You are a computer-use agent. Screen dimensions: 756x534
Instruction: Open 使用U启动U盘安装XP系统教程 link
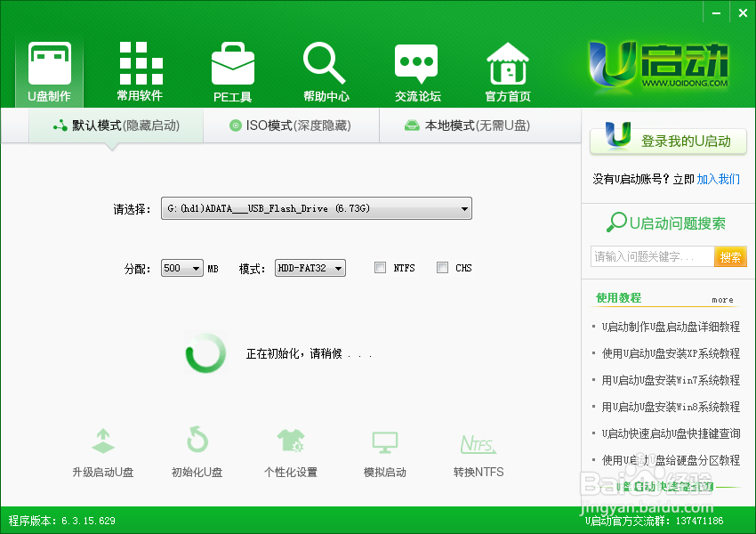pyautogui.click(x=671, y=353)
